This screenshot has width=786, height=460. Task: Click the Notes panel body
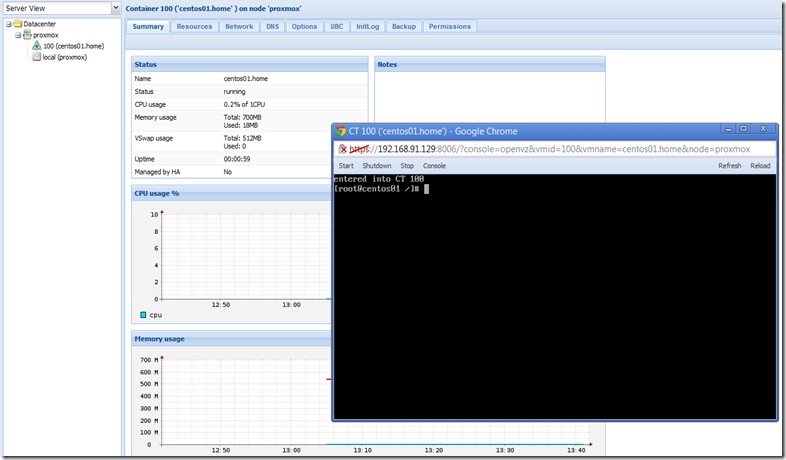490,98
